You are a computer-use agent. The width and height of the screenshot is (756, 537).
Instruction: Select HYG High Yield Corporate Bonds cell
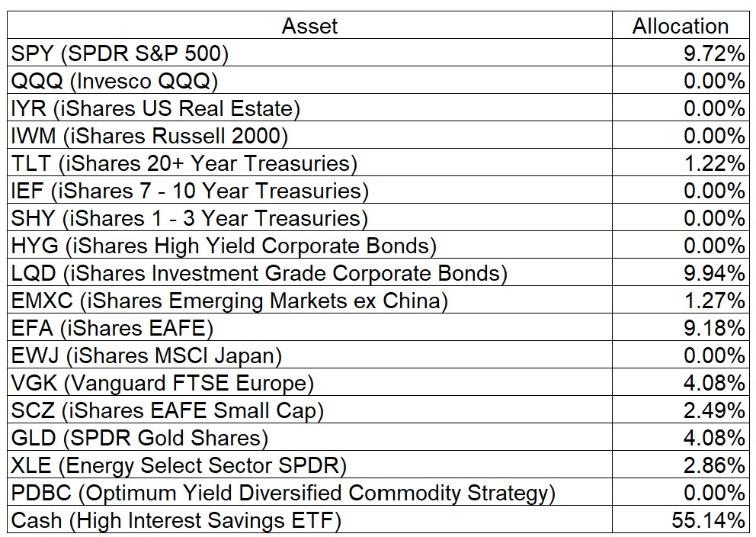coord(223,246)
